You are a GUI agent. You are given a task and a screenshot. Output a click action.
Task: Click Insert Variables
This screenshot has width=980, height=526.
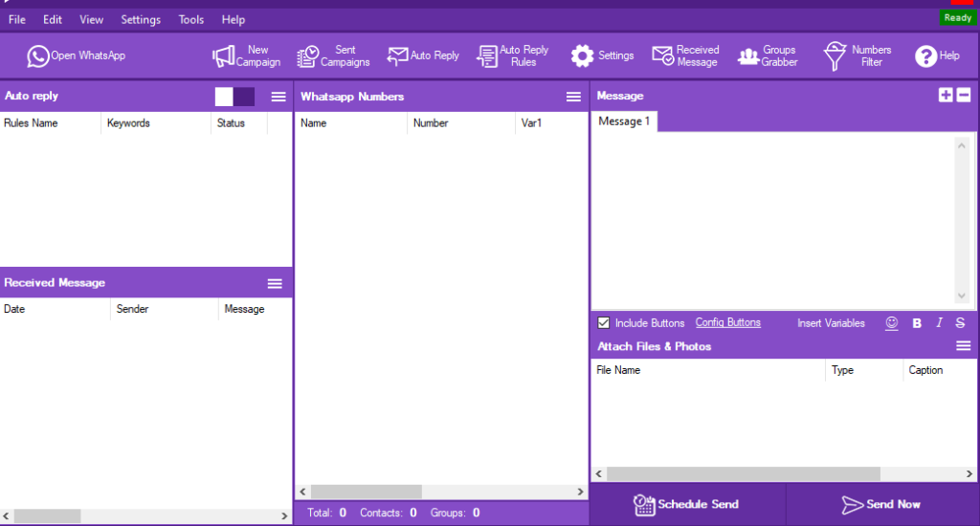pyautogui.click(x=831, y=323)
